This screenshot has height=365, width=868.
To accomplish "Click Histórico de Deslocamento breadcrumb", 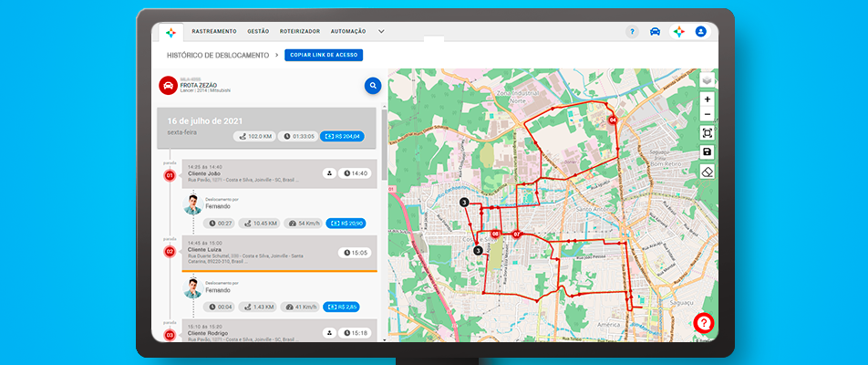I will coord(218,56).
